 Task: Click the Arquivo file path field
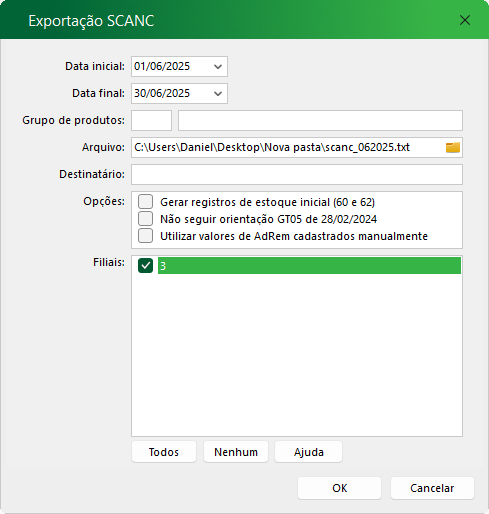point(287,147)
